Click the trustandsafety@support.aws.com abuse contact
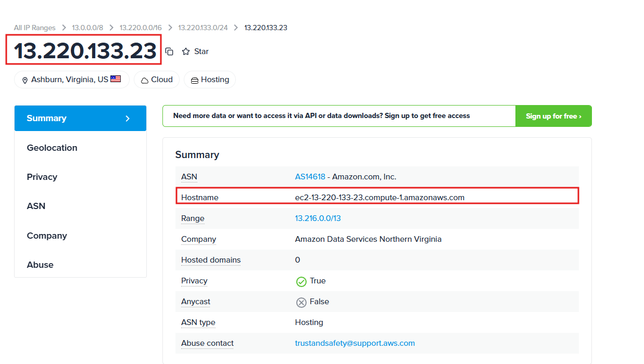The height and width of the screenshot is (364, 644). pyautogui.click(x=355, y=343)
